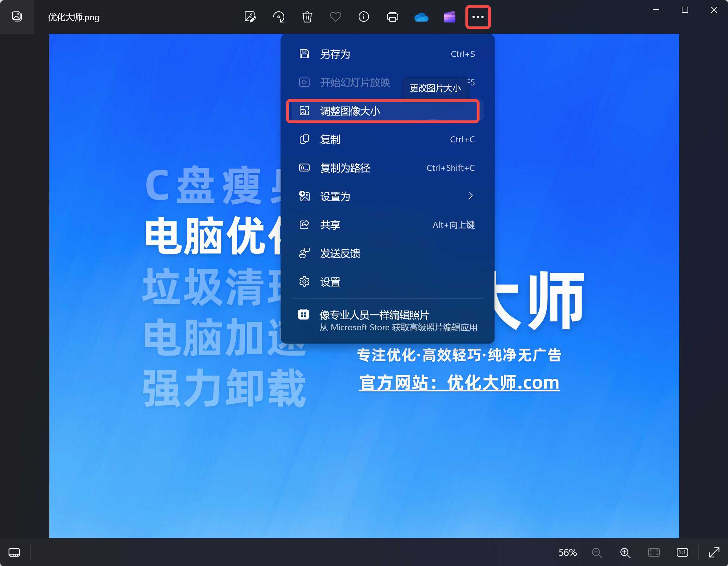Open 设置 settings with the gear icon
The width and height of the screenshot is (728, 566).
point(387,282)
